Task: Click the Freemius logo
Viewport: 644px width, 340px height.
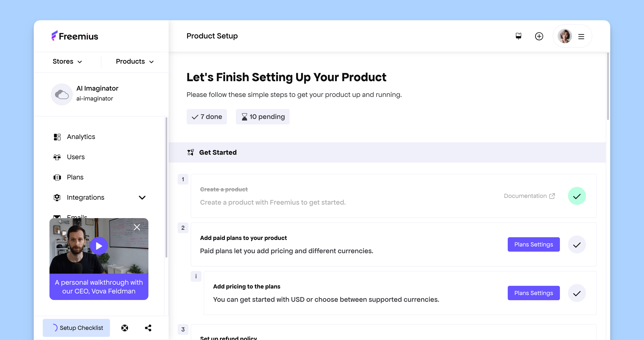Action: 75,36
